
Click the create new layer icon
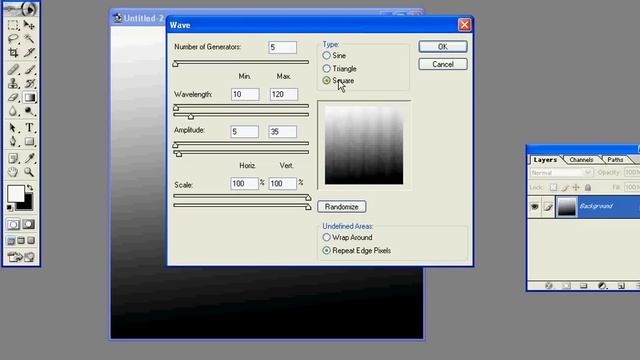tap(621, 286)
